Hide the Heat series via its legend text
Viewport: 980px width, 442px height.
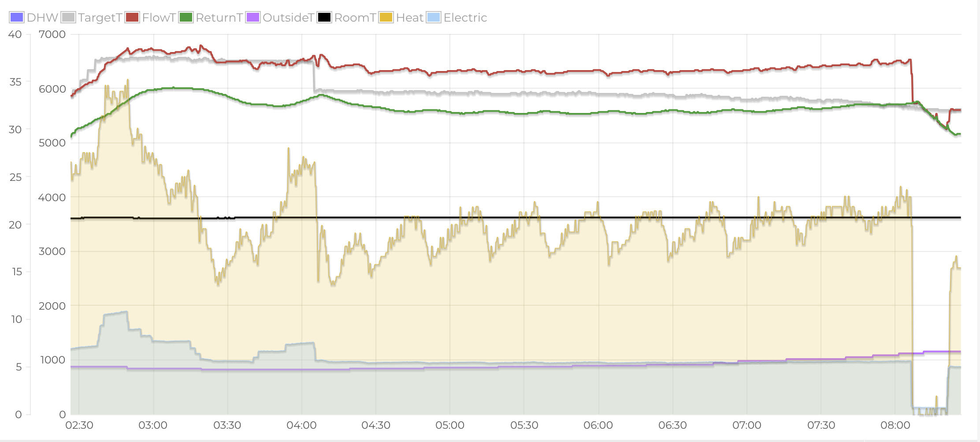click(409, 18)
